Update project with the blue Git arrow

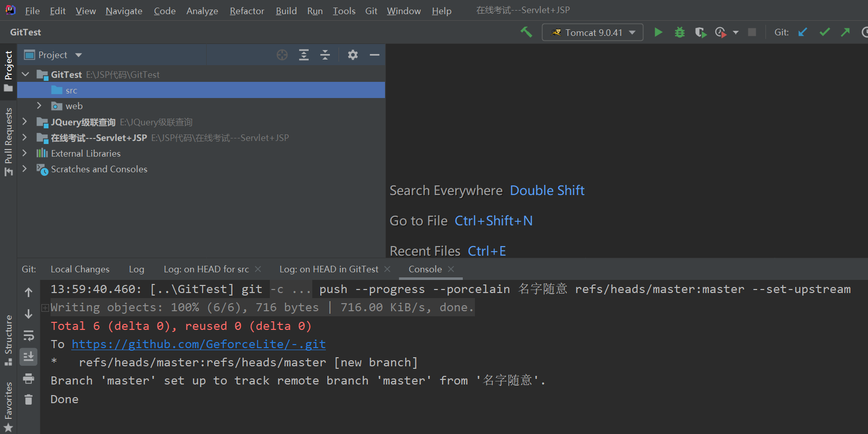[x=803, y=32]
